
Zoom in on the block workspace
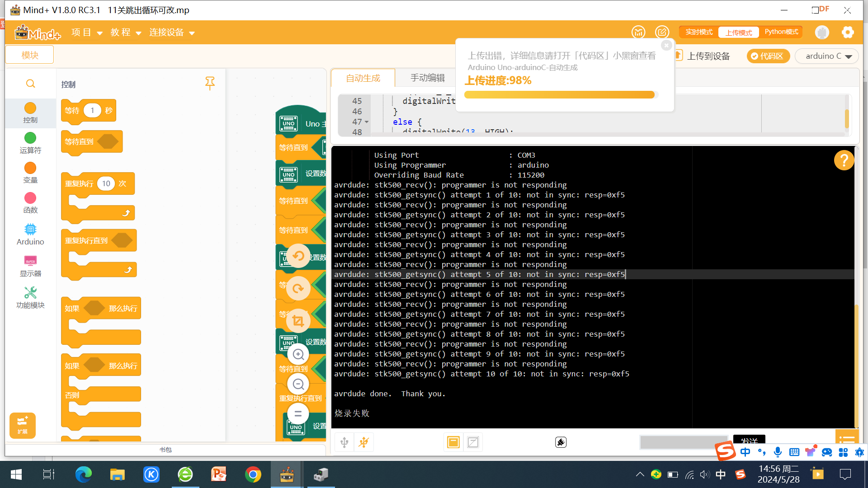[x=298, y=354]
